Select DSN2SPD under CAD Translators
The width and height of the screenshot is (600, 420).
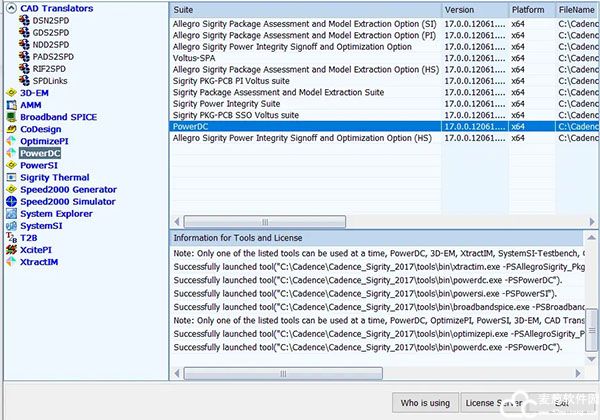[50, 20]
